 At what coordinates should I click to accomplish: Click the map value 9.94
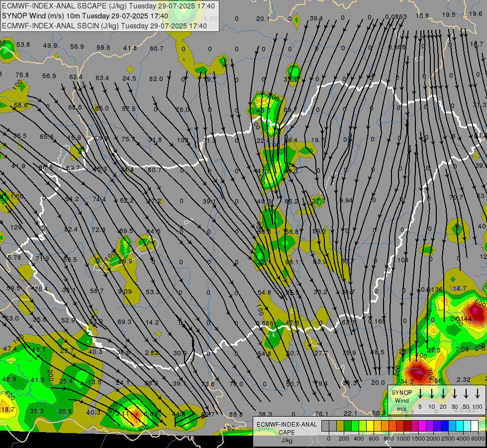coord(346,201)
